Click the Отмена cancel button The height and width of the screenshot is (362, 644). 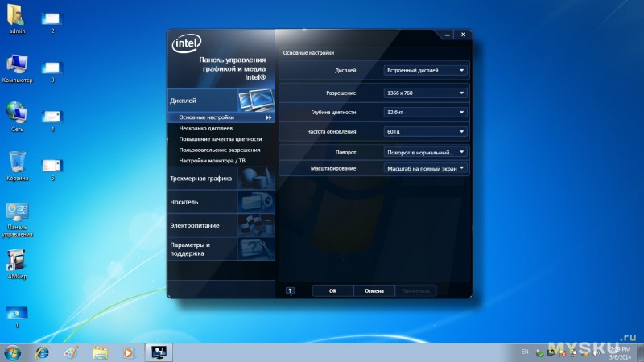pyautogui.click(x=374, y=291)
